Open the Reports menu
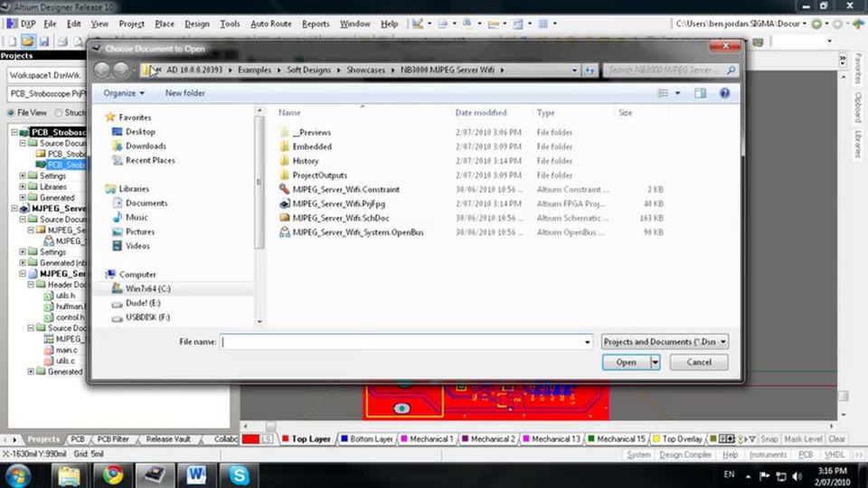Viewport: 868px width, 488px height. [x=316, y=23]
